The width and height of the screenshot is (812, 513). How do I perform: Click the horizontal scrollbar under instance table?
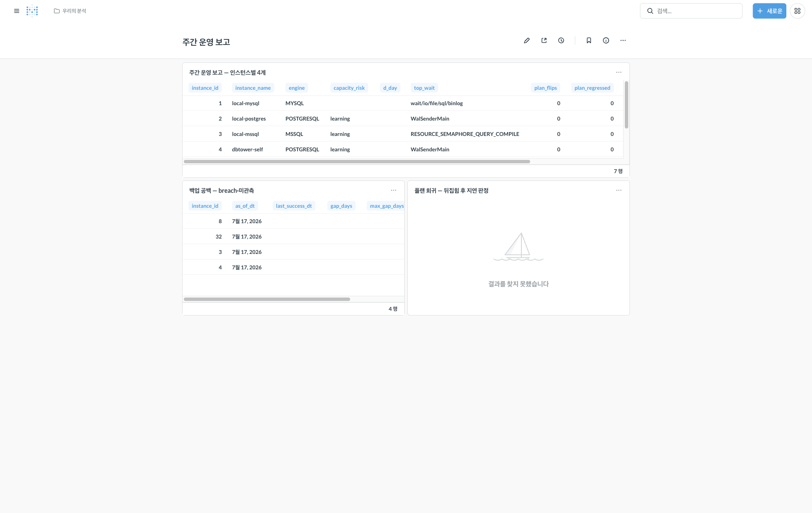pyautogui.click(x=357, y=162)
